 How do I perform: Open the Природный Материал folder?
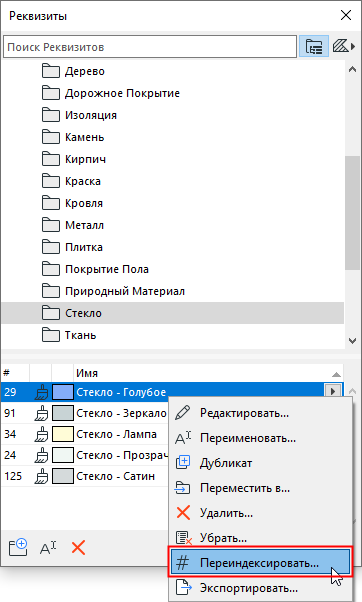pos(172,291)
